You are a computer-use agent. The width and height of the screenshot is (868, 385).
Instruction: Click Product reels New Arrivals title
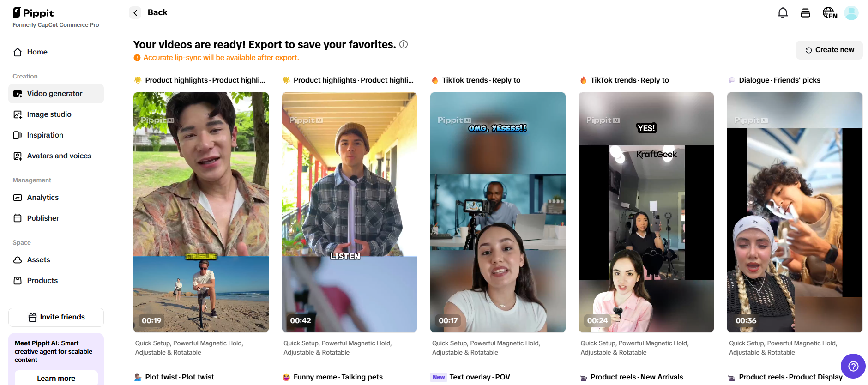coord(637,377)
